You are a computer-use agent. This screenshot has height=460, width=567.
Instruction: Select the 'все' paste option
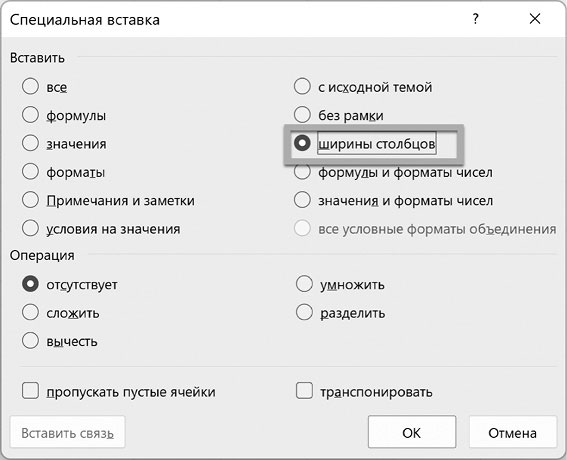click(x=30, y=87)
